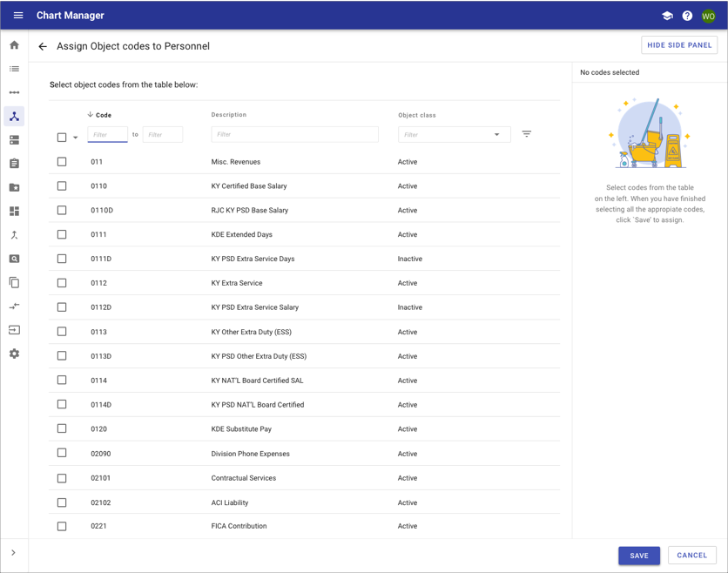The height and width of the screenshot is (573, 728).
Task: Click the code 02102 cell
Action: click(x=101, y=502)
